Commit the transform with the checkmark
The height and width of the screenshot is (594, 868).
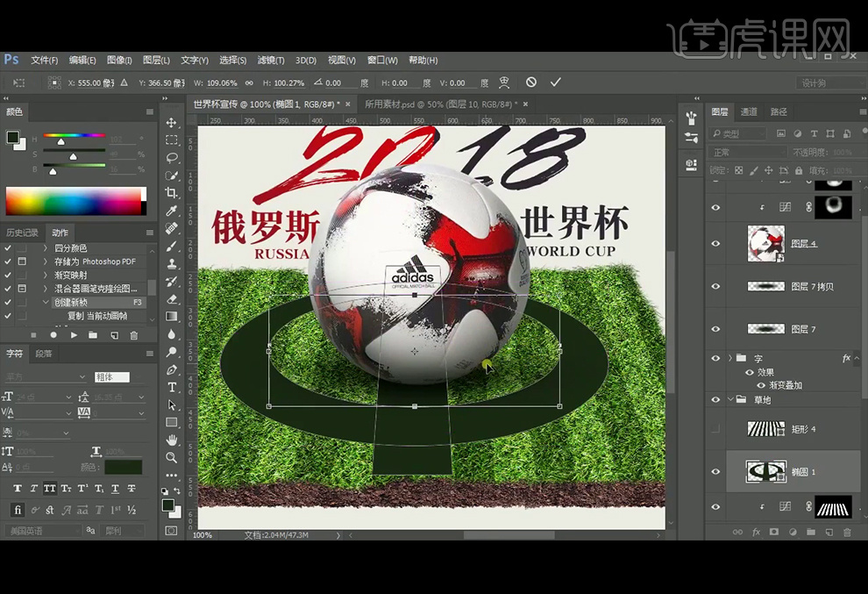(555, 82)
